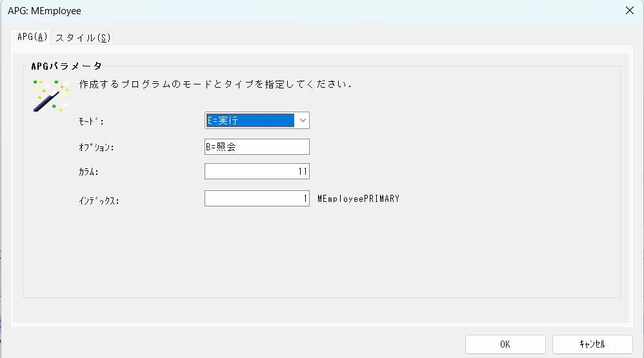Click the モード field label
The image size is (644, 358).
(x=90, y=121)
